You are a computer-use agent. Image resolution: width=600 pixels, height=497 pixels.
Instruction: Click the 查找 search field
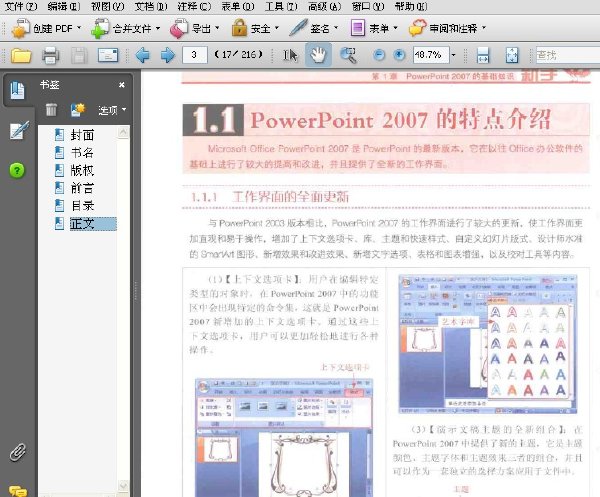(567, 55)
